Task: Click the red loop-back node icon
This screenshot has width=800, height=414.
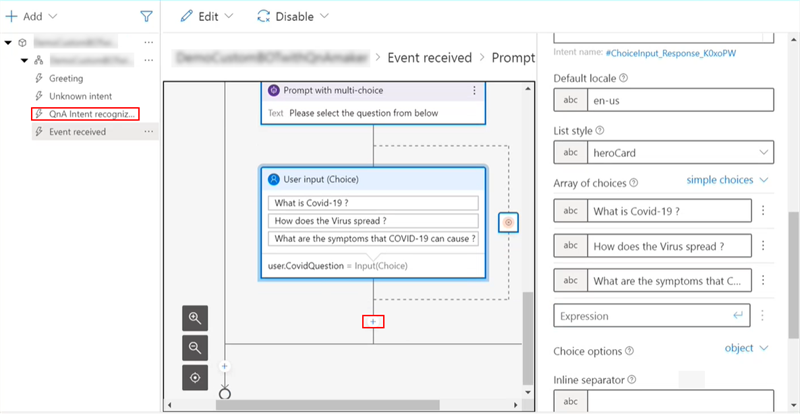Action: 509,222
